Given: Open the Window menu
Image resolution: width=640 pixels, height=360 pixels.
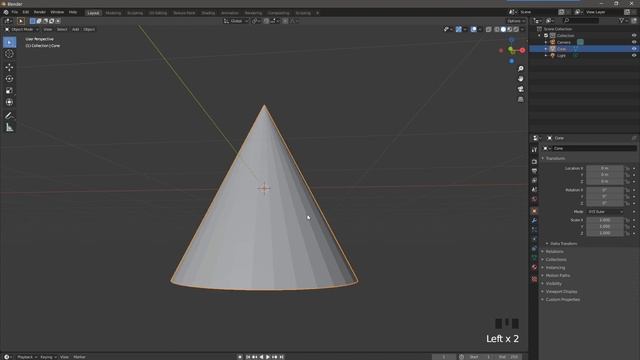Looking at the screenshot, I should tap(57, 12).
